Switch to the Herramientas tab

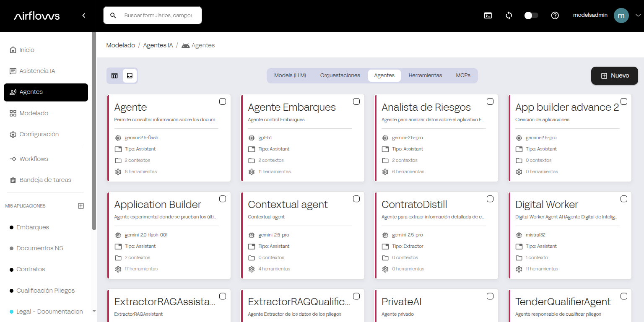click(425, 75)
